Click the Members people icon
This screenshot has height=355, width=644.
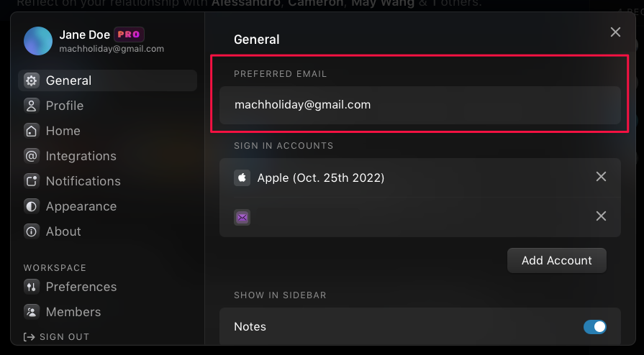click(31, 312)
